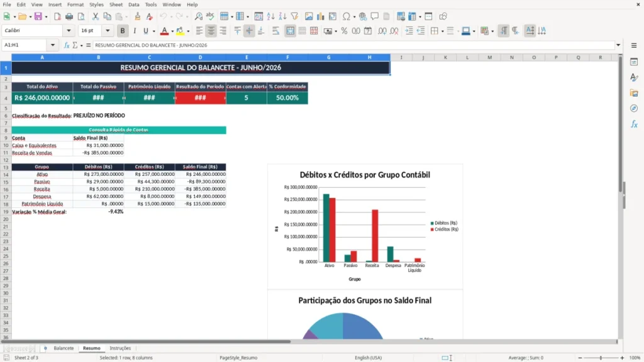This screenshot has width=644, height=362.
Task: Switch to the Instruções sheet tab
Action: click(x=120, y=348)
